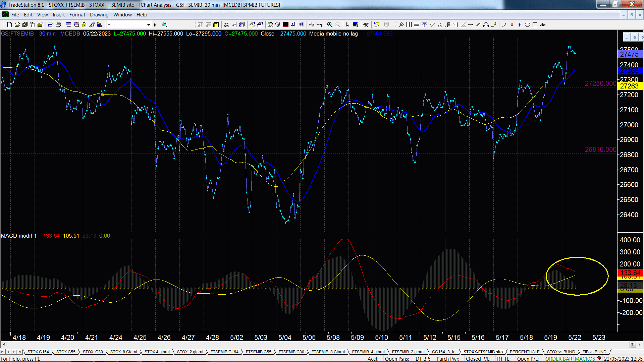Select the parallel diagonal lines tool
The height and width of the screenshot is (362, 644).
coord(478,25)
